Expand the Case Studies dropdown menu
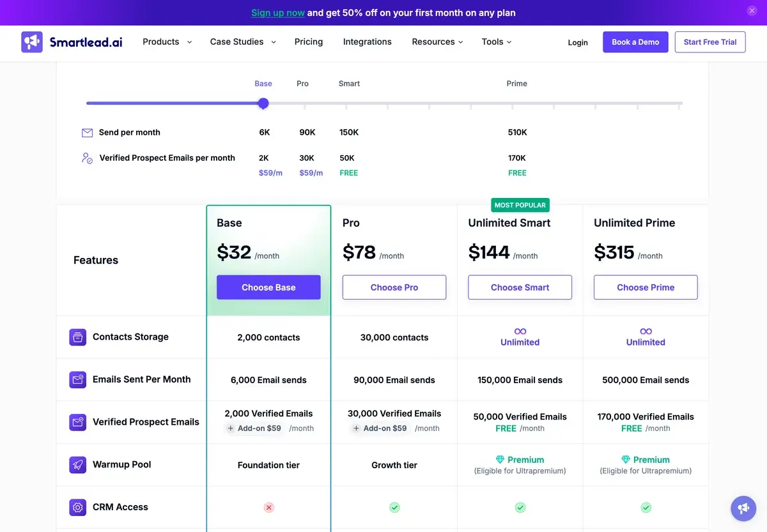Image resolution: width=767 pixels, height=532 pixels. [x=243, y=42]
